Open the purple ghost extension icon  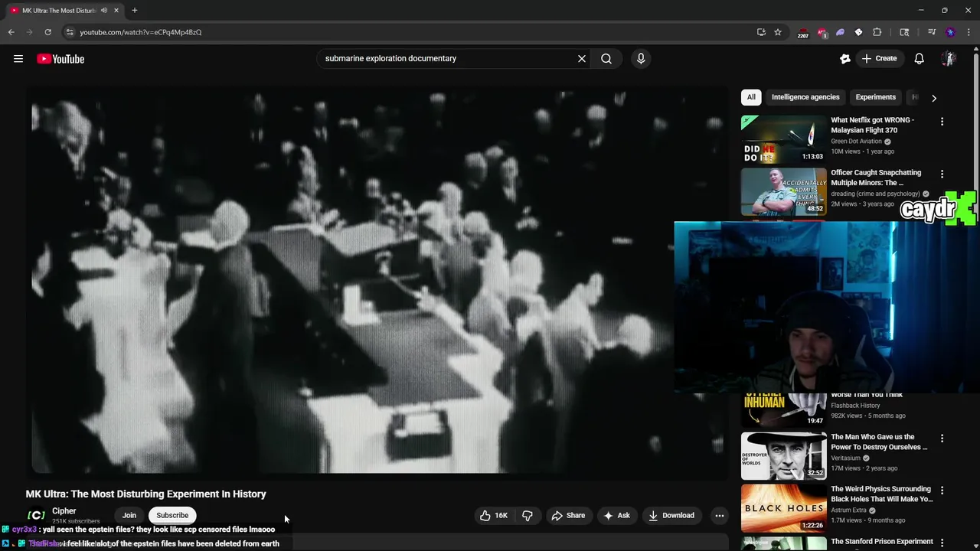point(840,32)
